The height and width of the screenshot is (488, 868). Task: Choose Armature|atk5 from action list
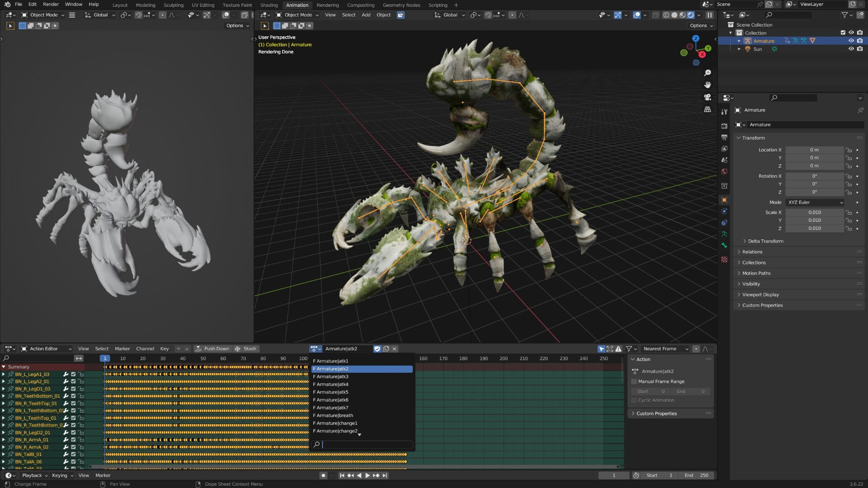[x=362, y=392]
